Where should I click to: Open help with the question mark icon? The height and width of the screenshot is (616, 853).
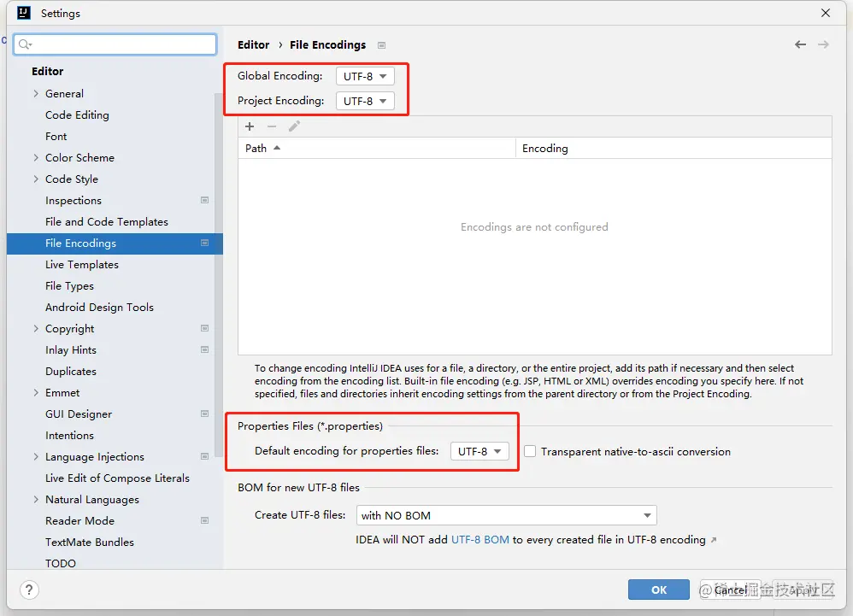pyautogui.click(x=29, y=590)
